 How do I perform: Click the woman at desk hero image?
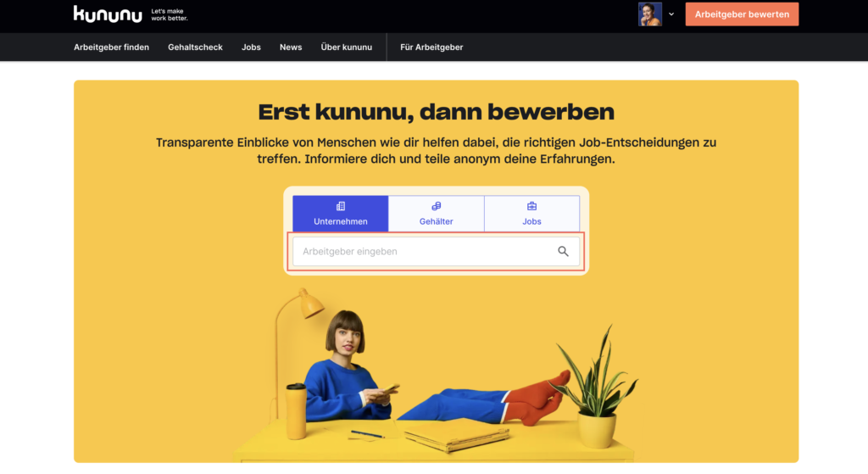[x=437, y=376]
